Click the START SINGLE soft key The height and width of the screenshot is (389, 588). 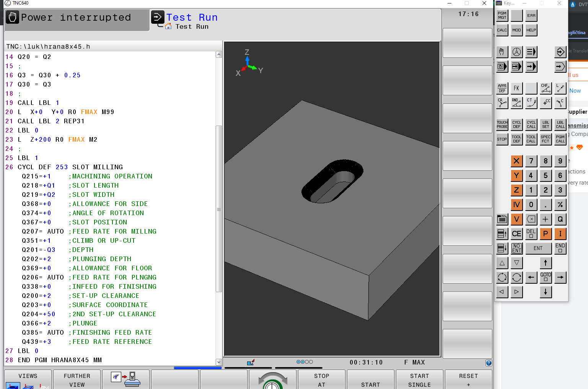click(419, 379)
